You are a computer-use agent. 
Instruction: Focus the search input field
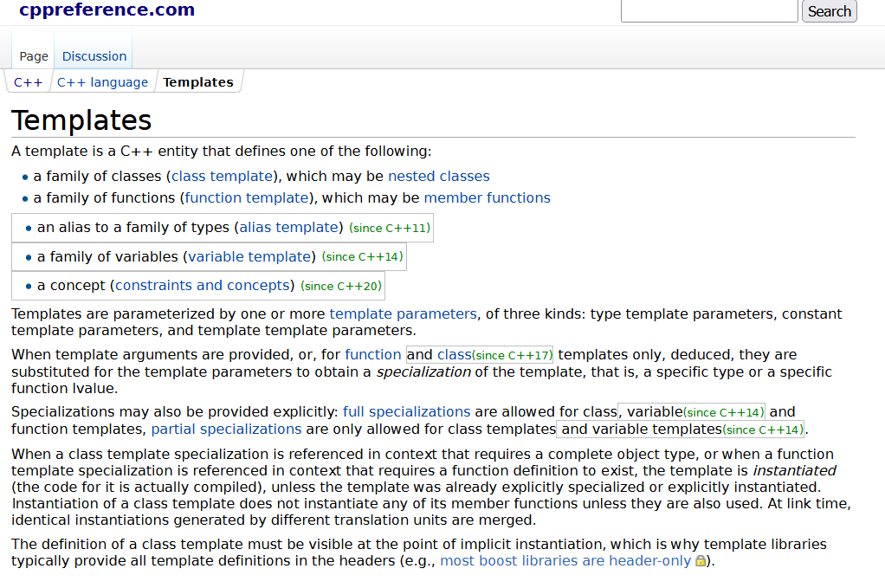click(x=708, y=11)
